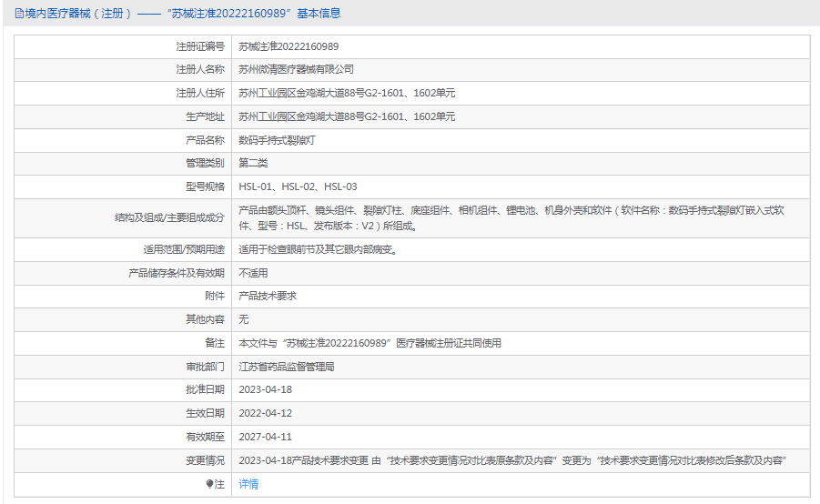The height and width of the screenshot is (504, 820).
Task: Click the 批准日期 label
Action: pos(205,389)
